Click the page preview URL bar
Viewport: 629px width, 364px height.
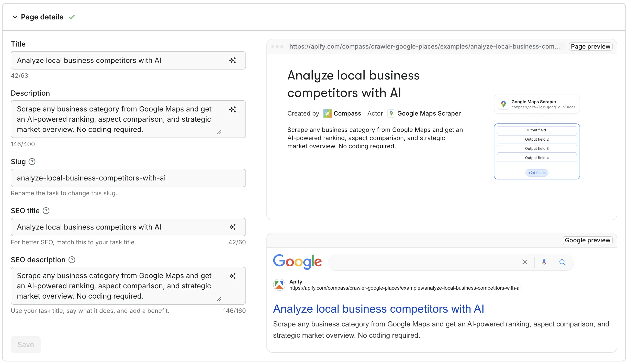click(424, 47)
